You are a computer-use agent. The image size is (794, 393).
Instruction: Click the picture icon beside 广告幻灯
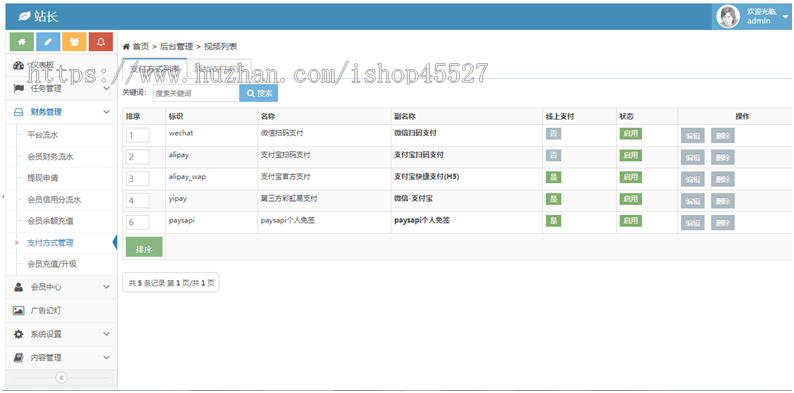[19, 310]
